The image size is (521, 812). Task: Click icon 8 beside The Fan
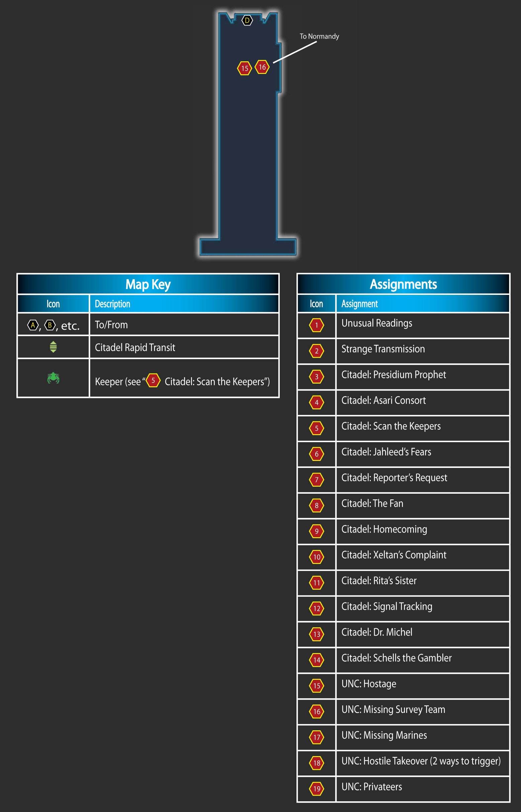pos(316,505)
